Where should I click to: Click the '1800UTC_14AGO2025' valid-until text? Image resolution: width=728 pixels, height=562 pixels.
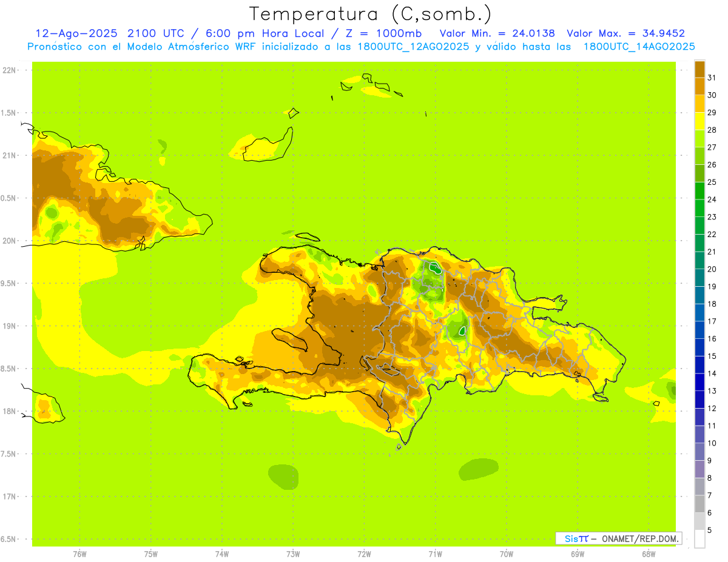[639, 47]
